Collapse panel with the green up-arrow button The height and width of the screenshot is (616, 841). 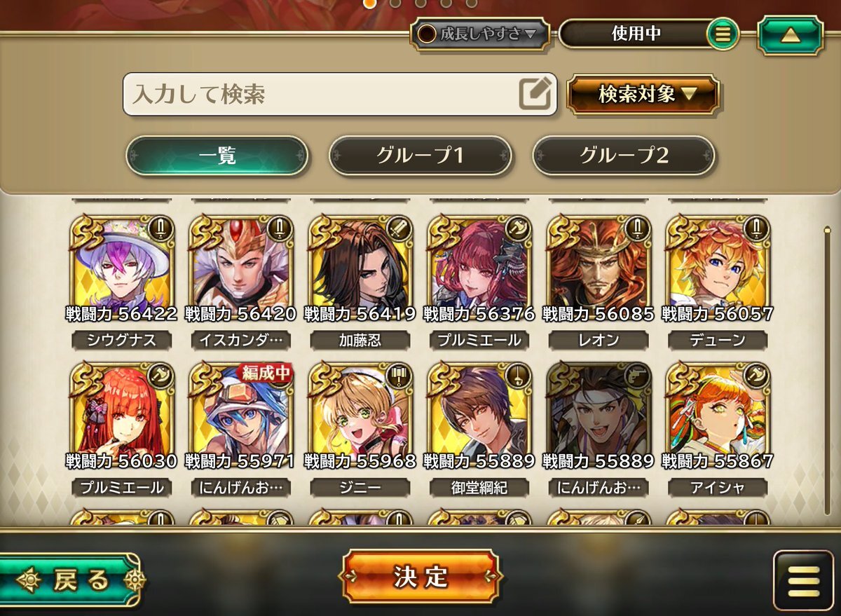(791, 35)
